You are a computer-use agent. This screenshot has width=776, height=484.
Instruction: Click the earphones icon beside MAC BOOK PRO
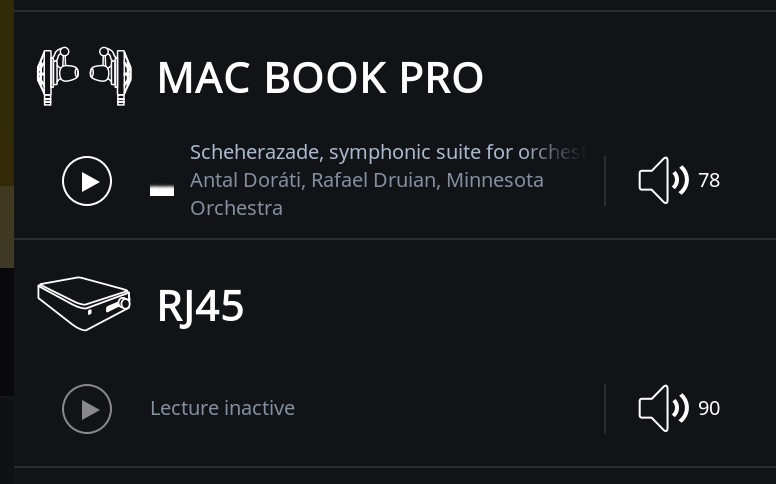click(x=85, y=76)
